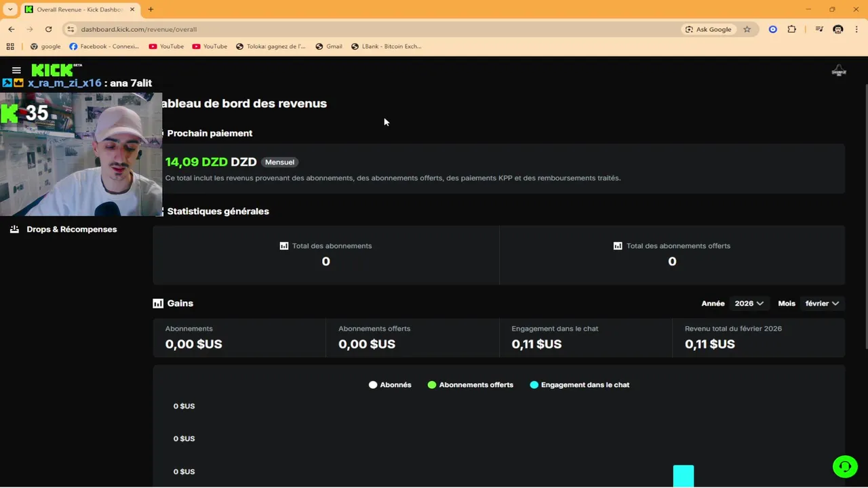This screenshot has width=868, height=488.
Task: Open the tab search dropdown arrow
Action: click(x=10, y=9)
